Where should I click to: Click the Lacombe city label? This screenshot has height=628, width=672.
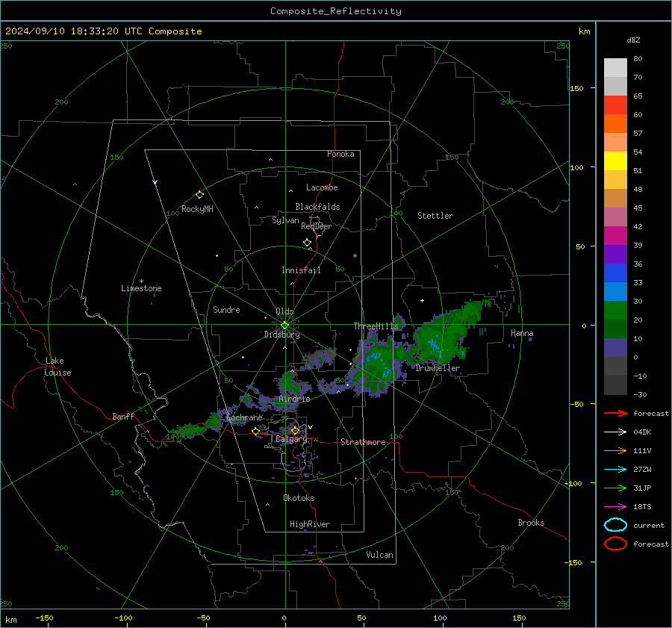[x=322, y=187]
